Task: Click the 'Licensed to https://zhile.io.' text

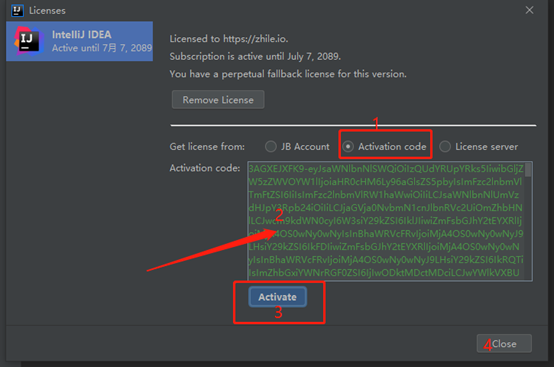Action: [229, 39]
